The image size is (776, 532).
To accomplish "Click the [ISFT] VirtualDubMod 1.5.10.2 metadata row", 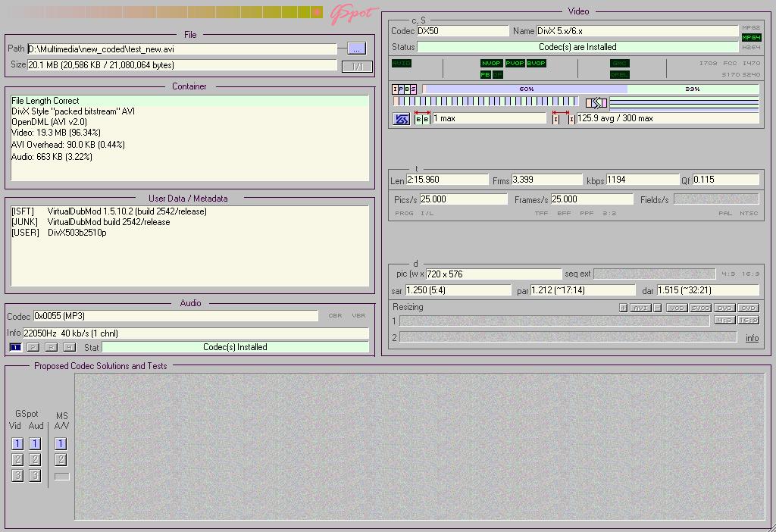I will [x=190, y=211].
